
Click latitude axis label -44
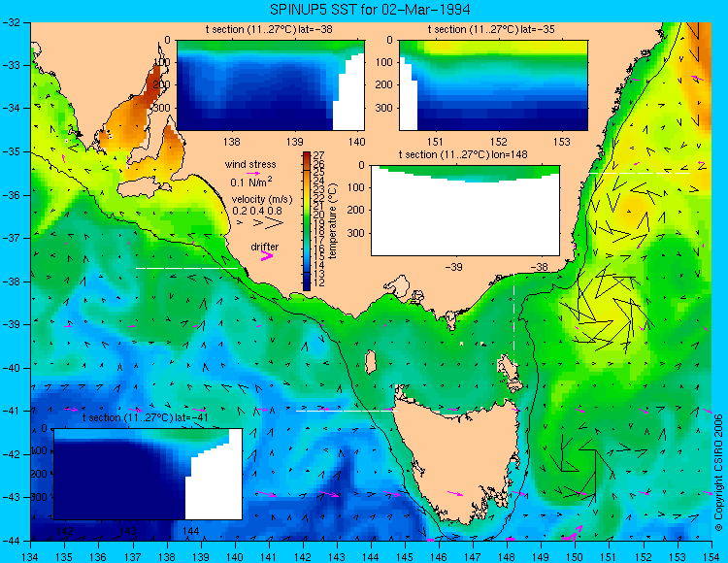[x=11, y=541]
